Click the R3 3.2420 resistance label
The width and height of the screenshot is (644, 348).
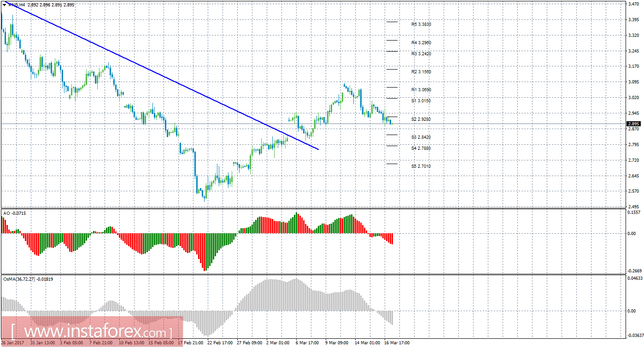pos(421,53)
